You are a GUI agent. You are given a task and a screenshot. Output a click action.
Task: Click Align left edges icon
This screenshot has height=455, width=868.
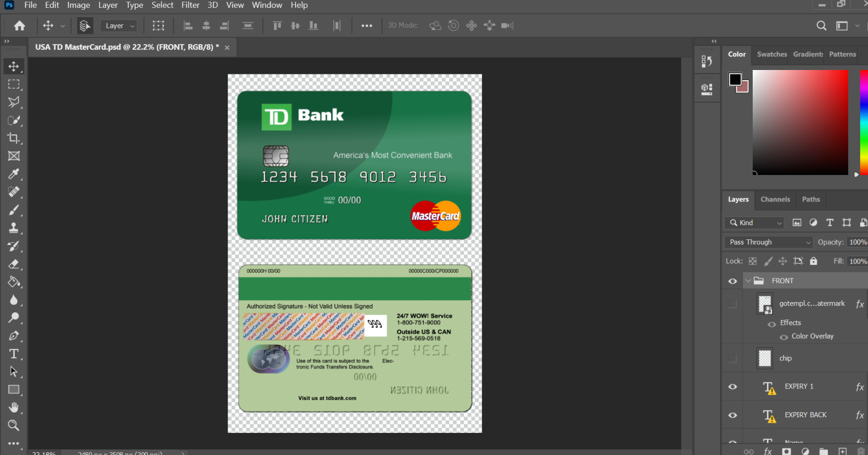pyautogui.click(x=188, y=25)
